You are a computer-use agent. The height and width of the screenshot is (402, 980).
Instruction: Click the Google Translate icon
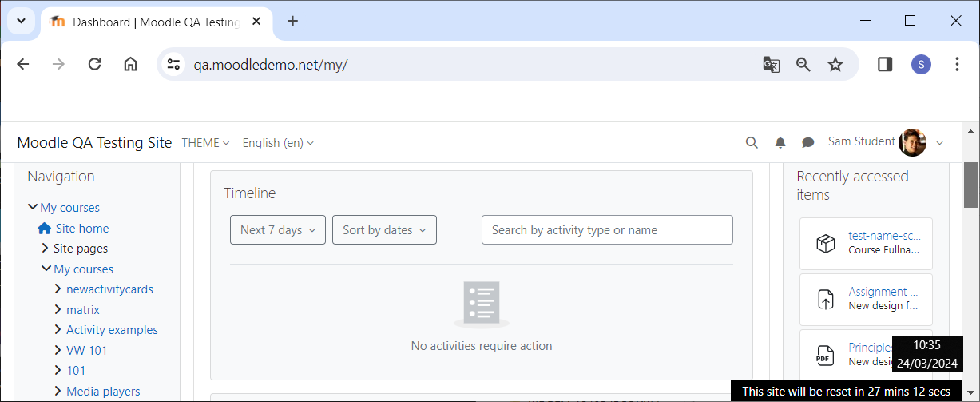(x=771, y=65)
